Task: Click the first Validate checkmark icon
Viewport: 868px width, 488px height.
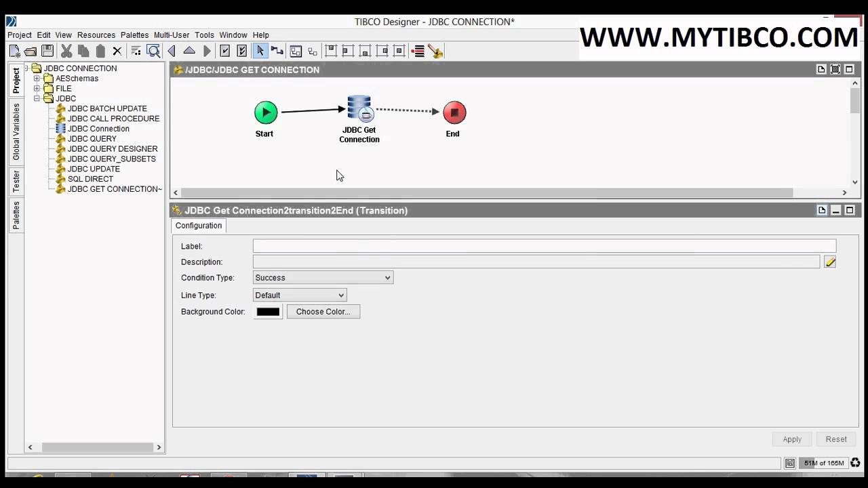Action: click(225, 51)
